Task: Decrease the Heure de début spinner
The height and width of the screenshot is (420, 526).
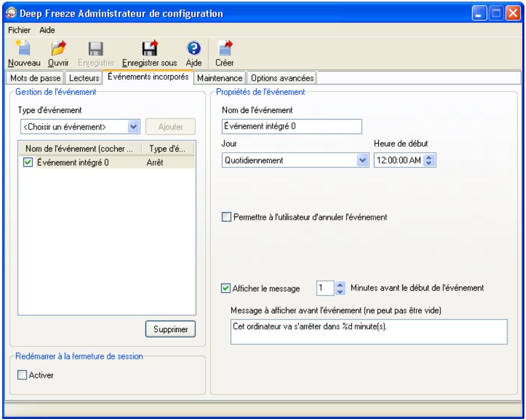Action: (x=429, y=163)
